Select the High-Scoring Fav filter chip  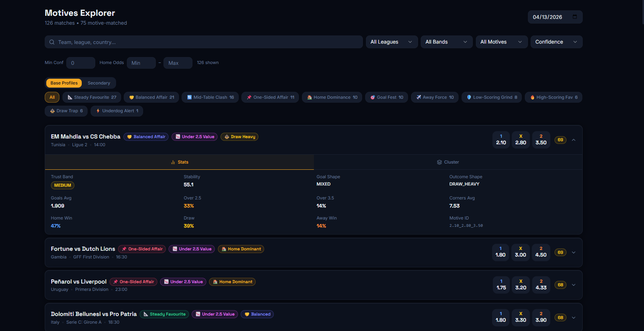click(553, 97)
